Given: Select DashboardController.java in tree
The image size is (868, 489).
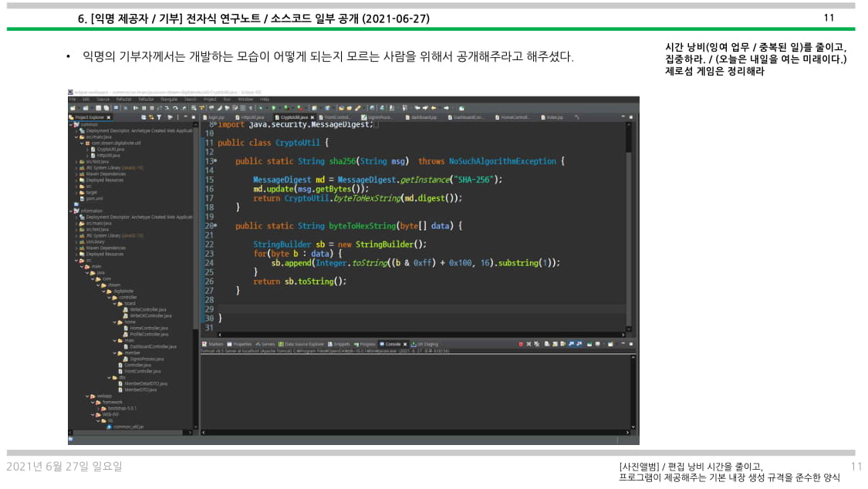Looking at the screenshot, I should click(x=150, y=346).
